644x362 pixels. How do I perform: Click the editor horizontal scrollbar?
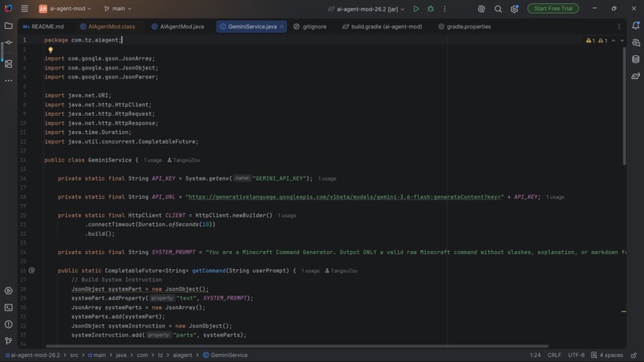pos(296,346)
